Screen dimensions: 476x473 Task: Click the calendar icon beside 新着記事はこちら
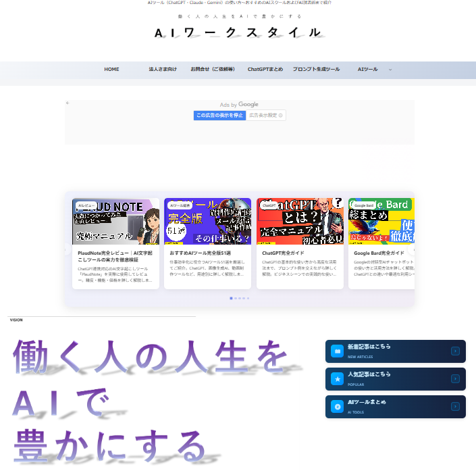point(337,351)
